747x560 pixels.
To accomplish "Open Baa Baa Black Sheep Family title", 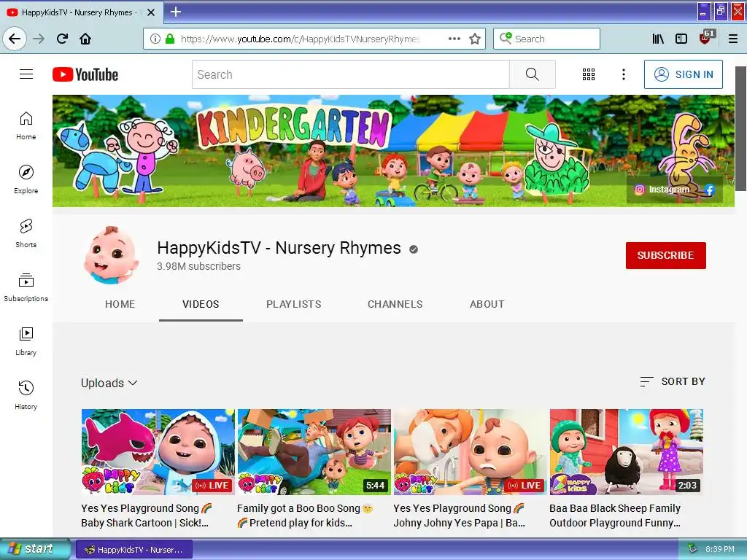I will pos(616,516).
